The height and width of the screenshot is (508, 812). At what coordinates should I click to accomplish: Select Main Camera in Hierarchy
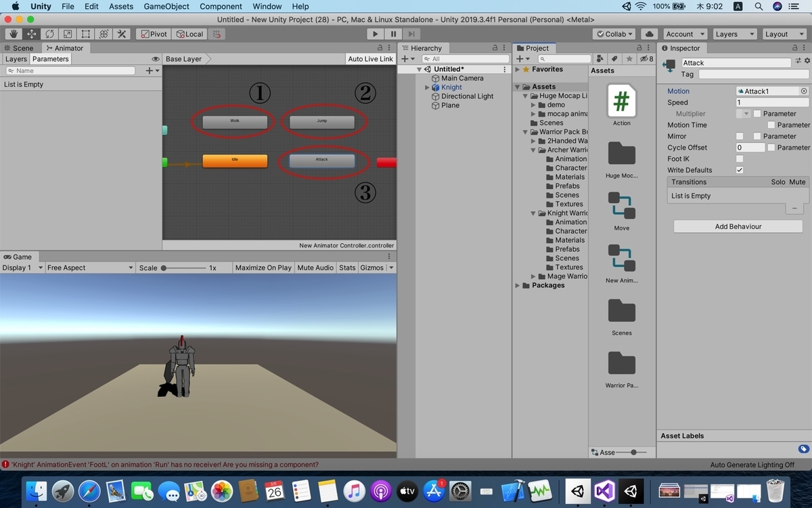point(462,78)
